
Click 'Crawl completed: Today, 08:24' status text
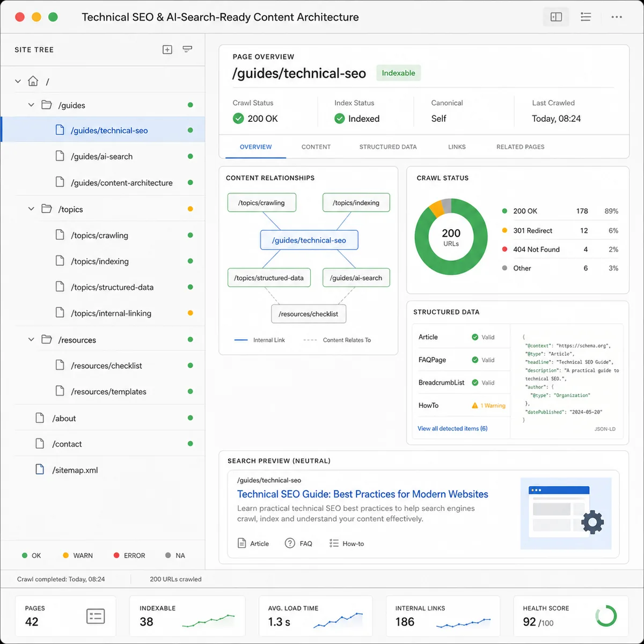tap(61, 579)
